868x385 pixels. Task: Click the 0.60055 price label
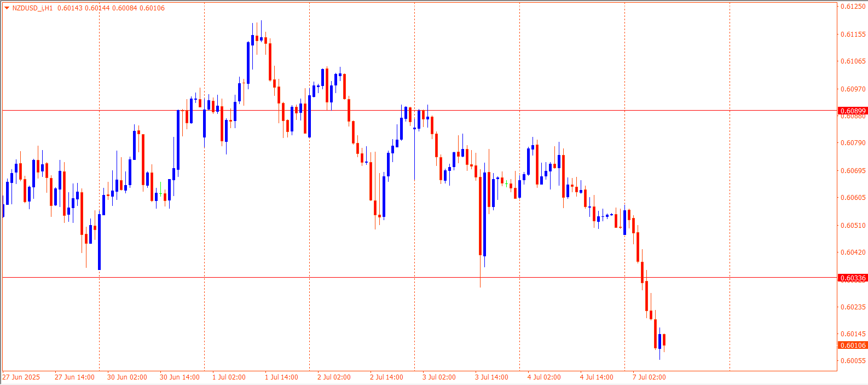tap(853, 360)
